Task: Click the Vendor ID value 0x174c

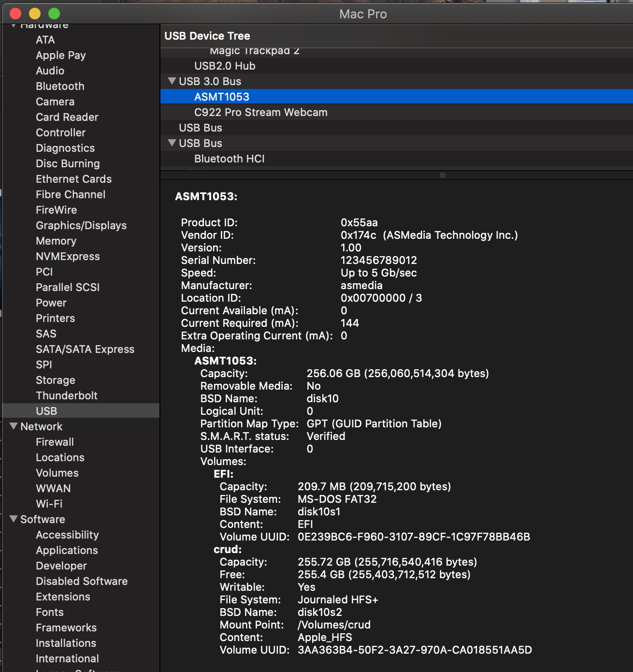Action: [x=359, y=235]
